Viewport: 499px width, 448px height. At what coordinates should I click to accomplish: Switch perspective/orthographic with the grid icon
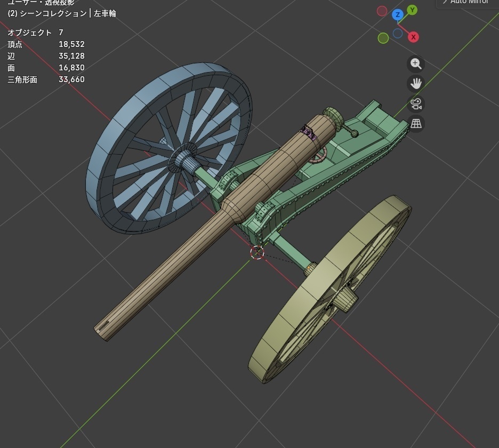click(416, 124)
